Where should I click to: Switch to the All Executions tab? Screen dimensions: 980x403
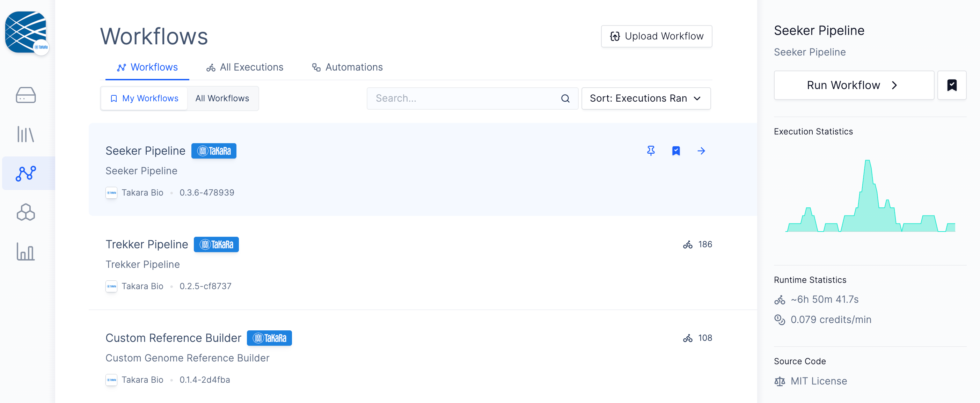point(245,67)
